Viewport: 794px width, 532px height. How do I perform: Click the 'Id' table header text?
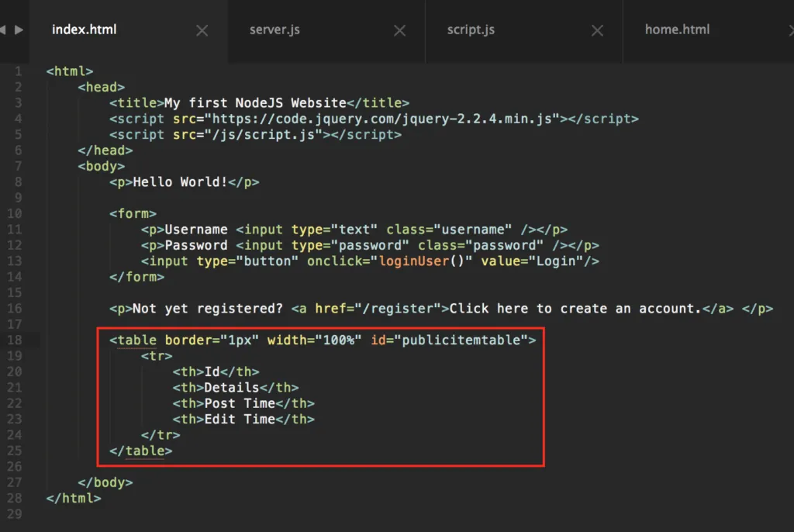tap(212, 372)
